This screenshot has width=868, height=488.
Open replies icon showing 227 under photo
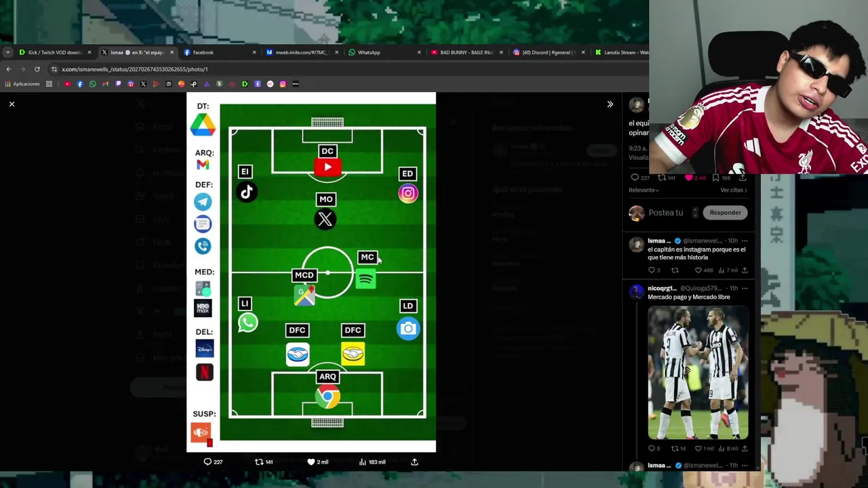pyautogui.click(x=213, y=462)
